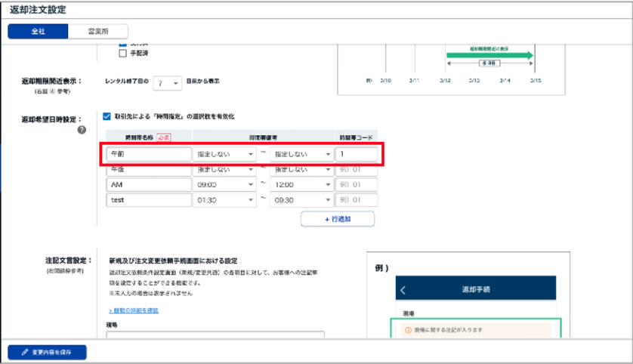Viewport: 633px width, 364px height.
Task: Open end time dropdown showing 12:00
Action: (301, 184)
